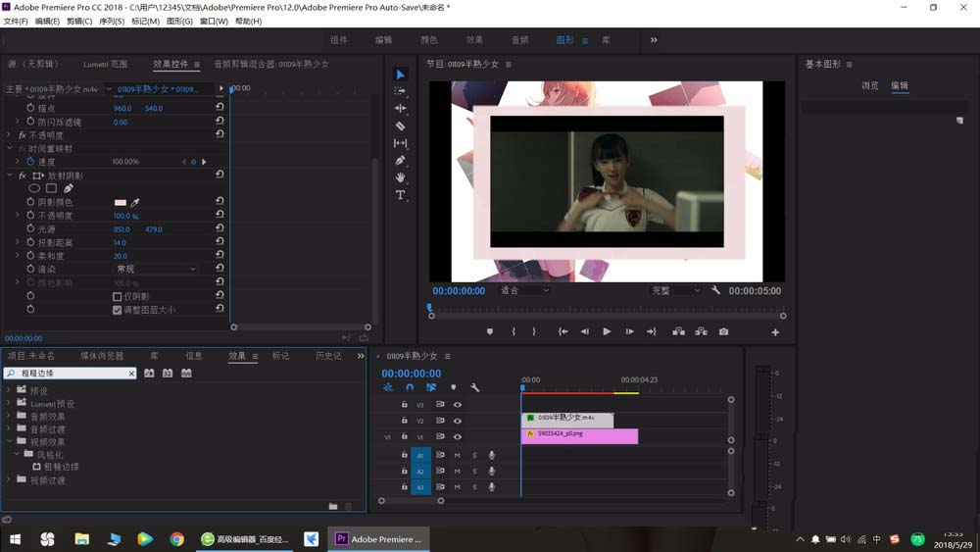Screen dimensions: 980x552
Task: Click the Extract button in program monitor
Action: 701,332
